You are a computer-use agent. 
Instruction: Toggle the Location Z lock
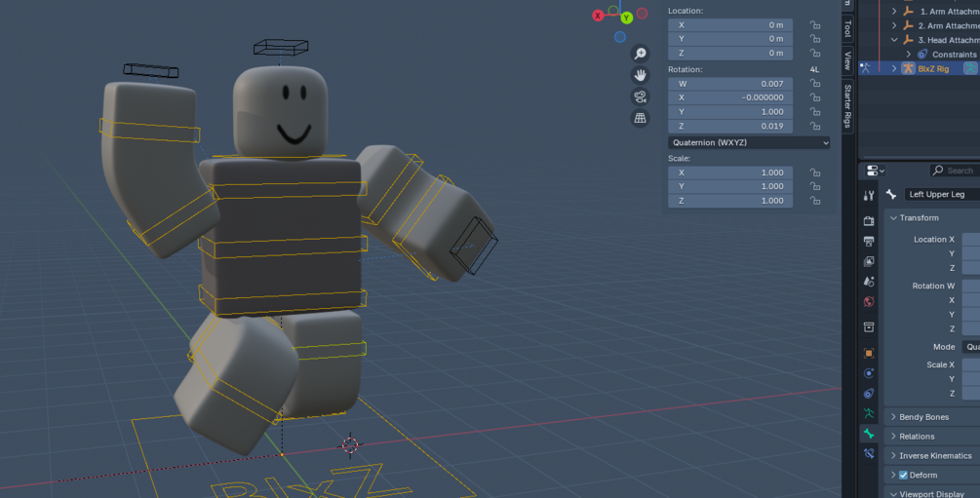pyautogui.click(x=815, y=53)
